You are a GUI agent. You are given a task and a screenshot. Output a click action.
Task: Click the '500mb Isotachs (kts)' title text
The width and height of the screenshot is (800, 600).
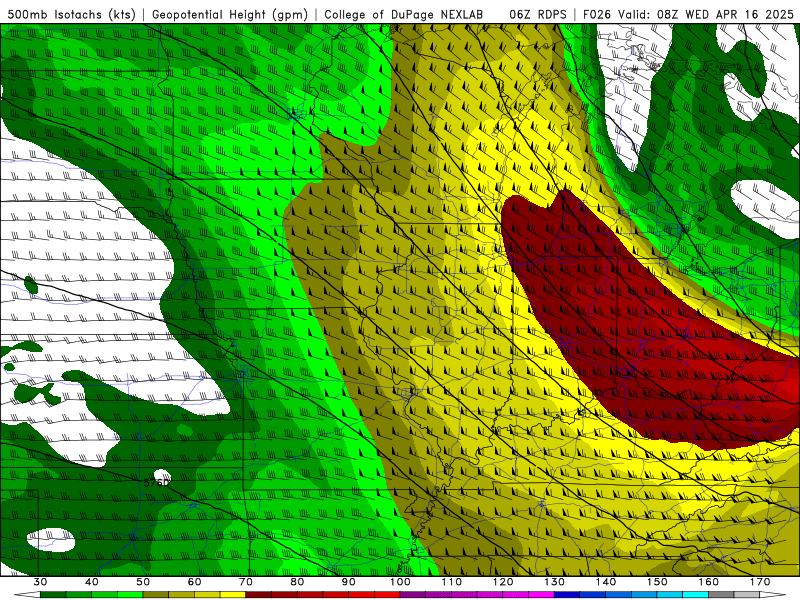tap(72, 14)
